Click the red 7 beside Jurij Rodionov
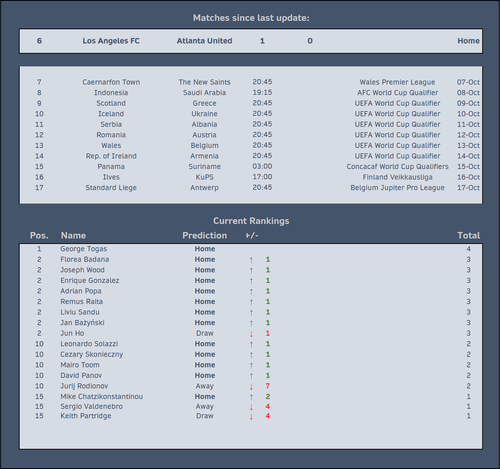 click(x=267, y=386)
